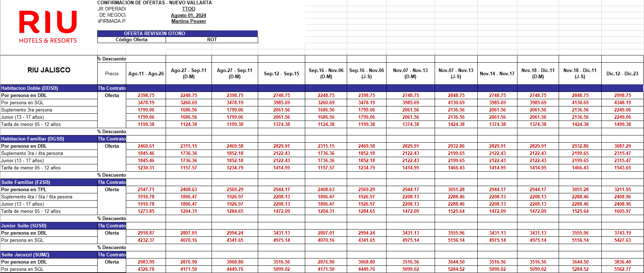This screenshot has height=273, width=644.
Task: Select the underlined TTOO cell
Action: [x=189, y=9]
